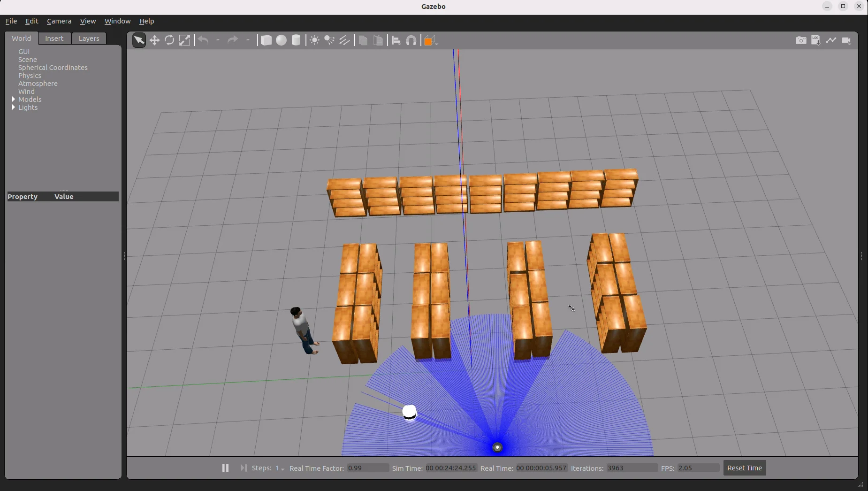Expand the Models tree node
The image size is (868, 491).
[14, 100]
